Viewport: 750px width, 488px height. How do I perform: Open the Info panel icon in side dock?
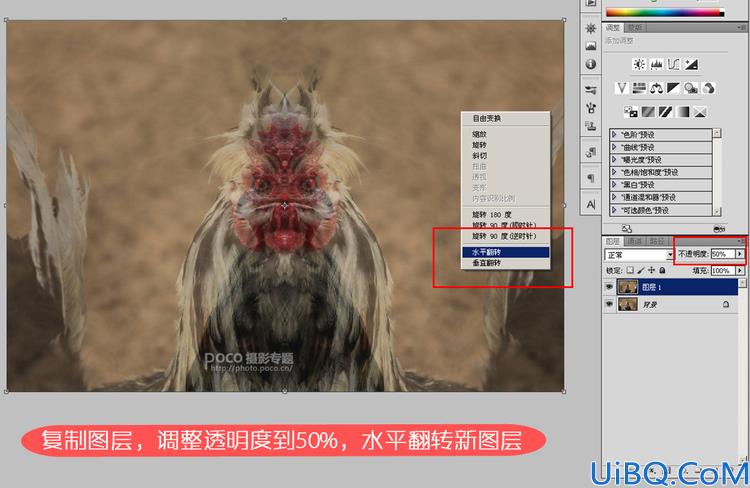point(591,64)
